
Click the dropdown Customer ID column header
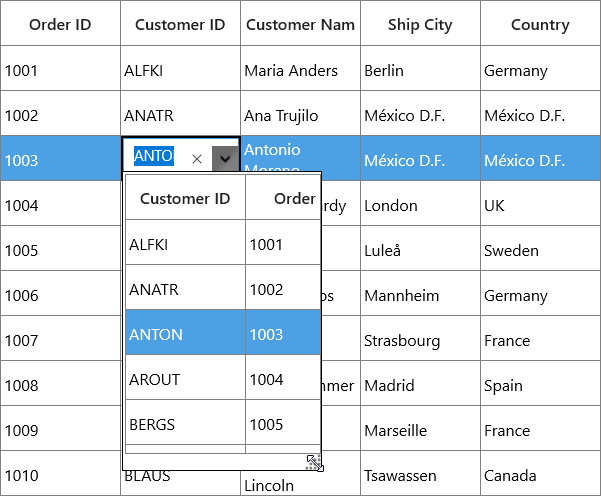tap(186, 198)
